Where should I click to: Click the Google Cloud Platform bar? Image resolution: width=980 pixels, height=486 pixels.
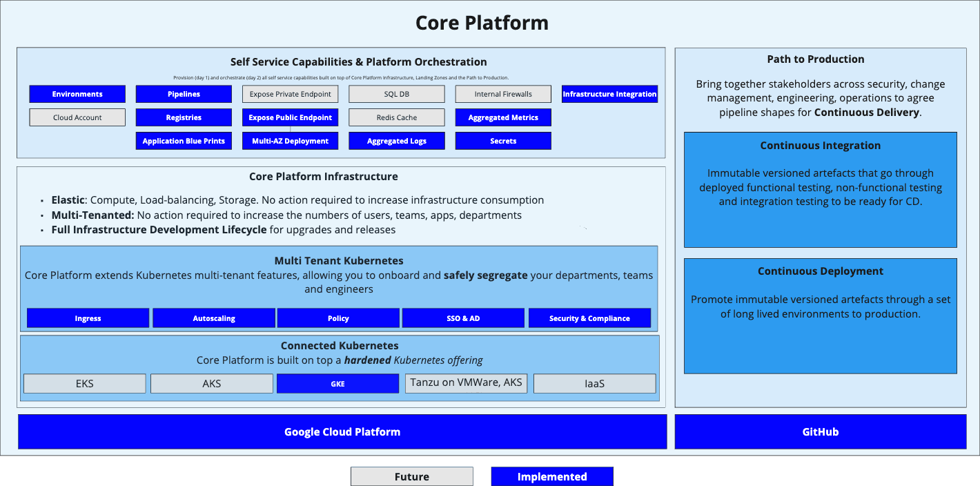(342, 431)
